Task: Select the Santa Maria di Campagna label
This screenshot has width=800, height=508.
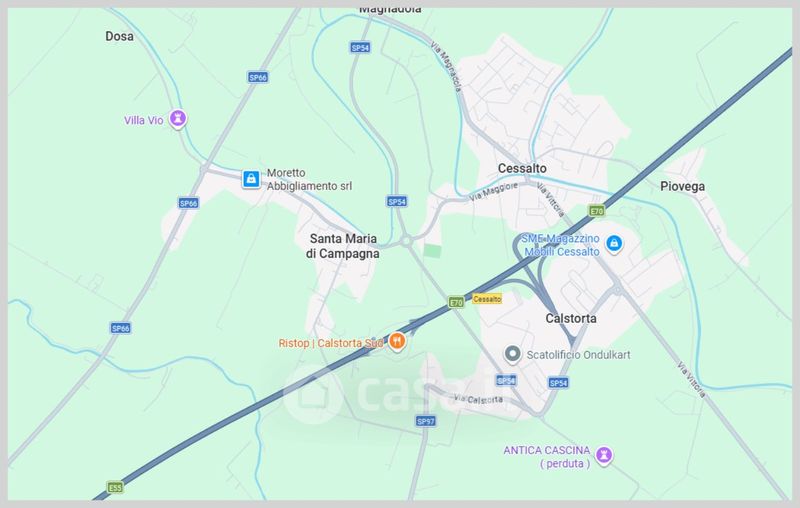Action: point(343,246)
